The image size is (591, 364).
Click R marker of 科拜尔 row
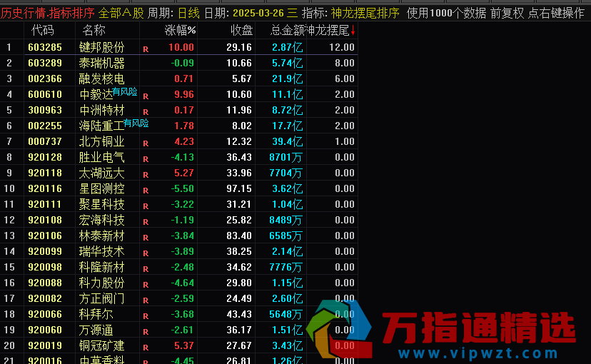(146, 316)
